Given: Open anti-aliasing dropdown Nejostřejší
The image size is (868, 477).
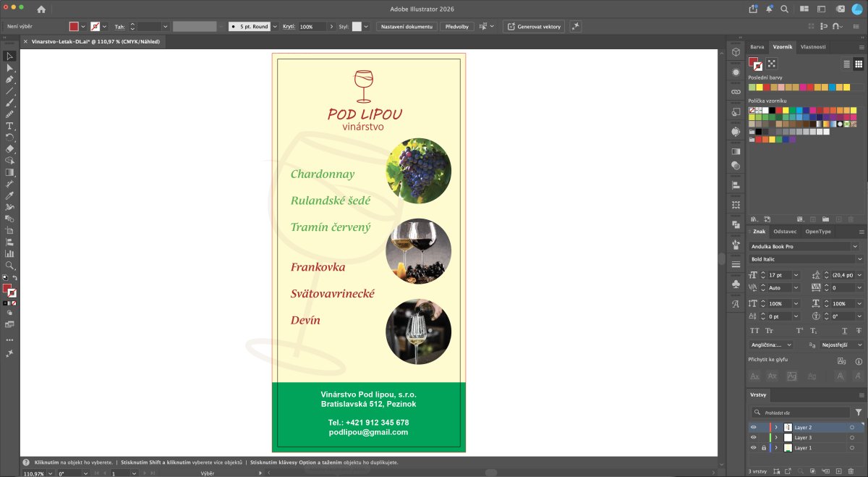Looking at the screenshot, I should tap(842, 345).
